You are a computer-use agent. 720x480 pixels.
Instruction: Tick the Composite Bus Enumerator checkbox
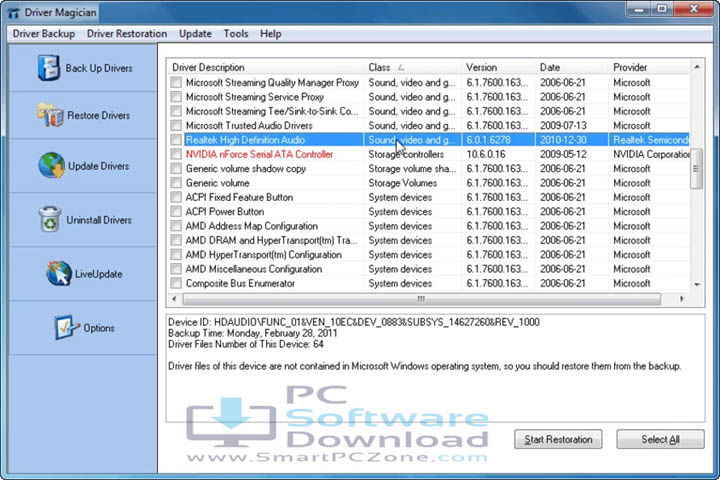176,283
